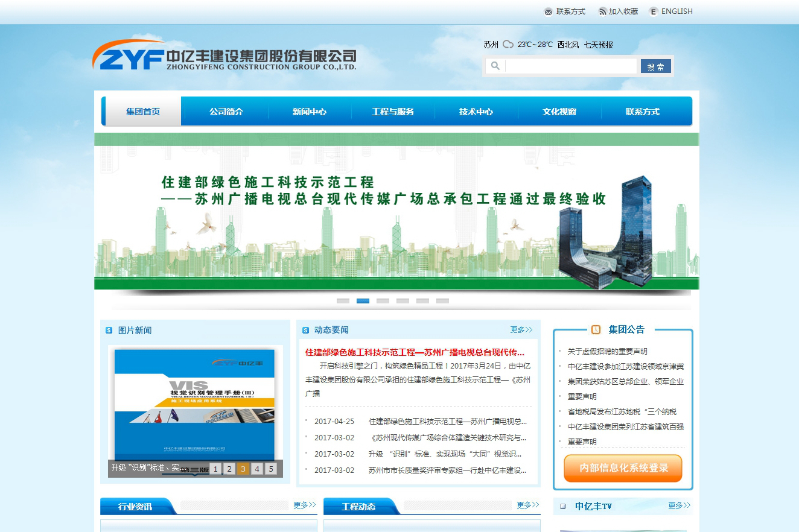Click the green project banner image

coord(396,211)
